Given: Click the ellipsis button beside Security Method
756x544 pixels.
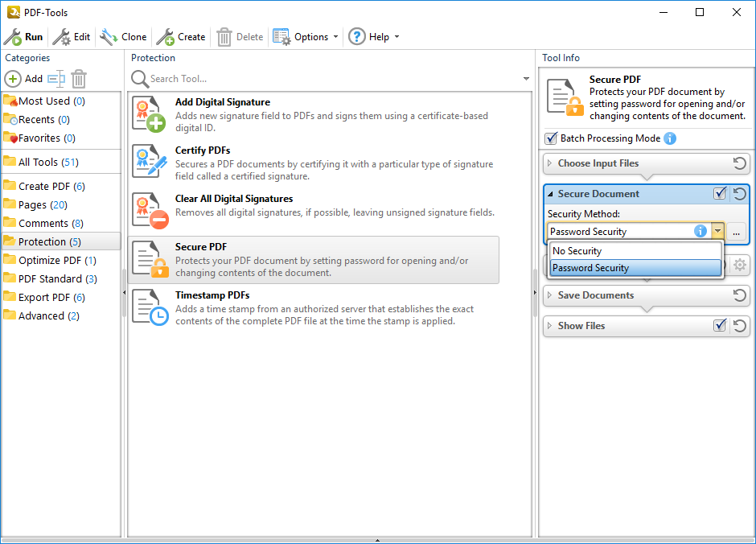Looking at the screenshot, I should (738, 232).
